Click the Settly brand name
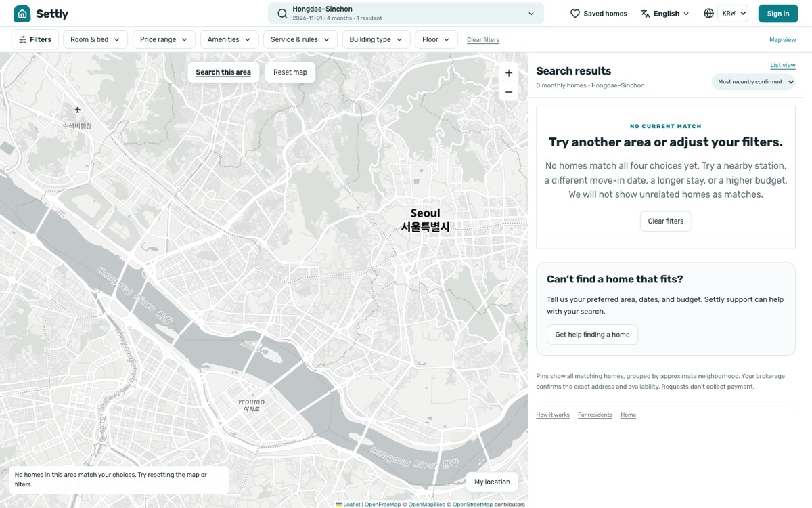This screenshot has width=812, height=508. 52,14
